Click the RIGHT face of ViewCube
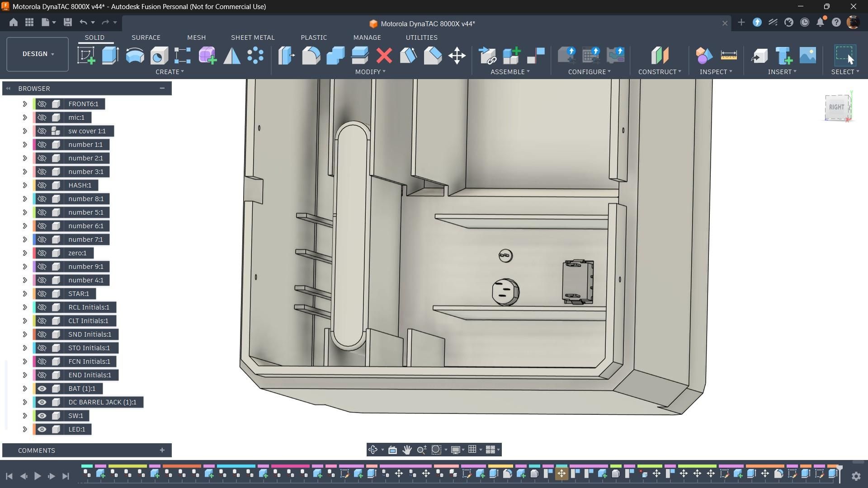Image resolution: width=868 pixels, height=488 pixels. coord(836,107)
